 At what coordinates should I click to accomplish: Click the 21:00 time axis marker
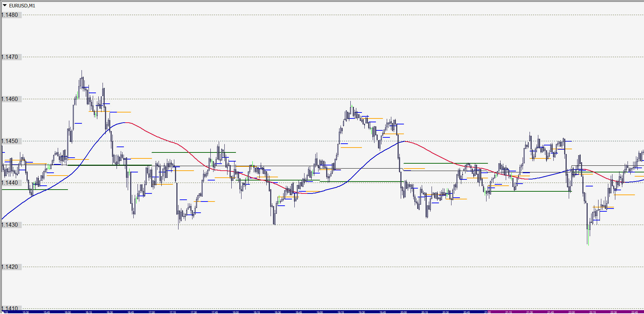point(488,312)
